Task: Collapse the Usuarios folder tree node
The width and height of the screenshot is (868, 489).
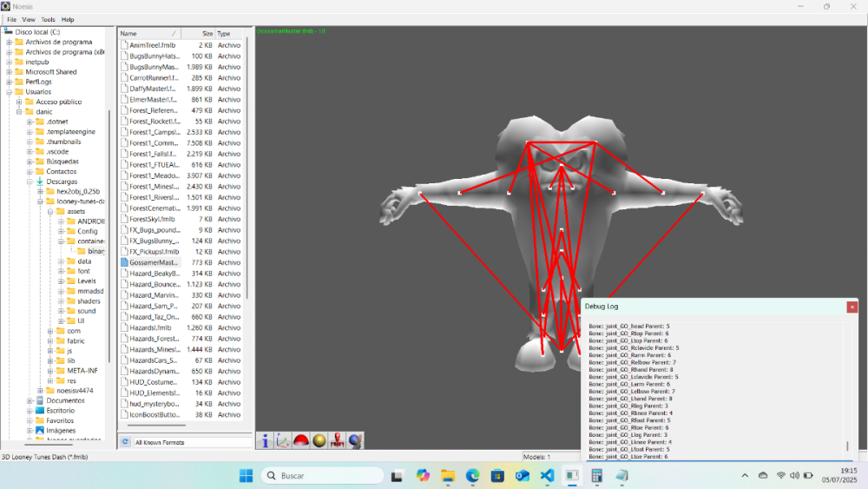Action: (x=9, y=91)
